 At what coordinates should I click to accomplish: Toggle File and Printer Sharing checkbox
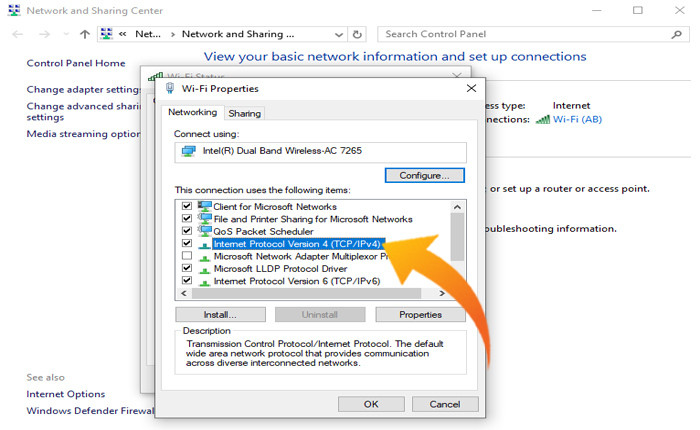(186, 218)
